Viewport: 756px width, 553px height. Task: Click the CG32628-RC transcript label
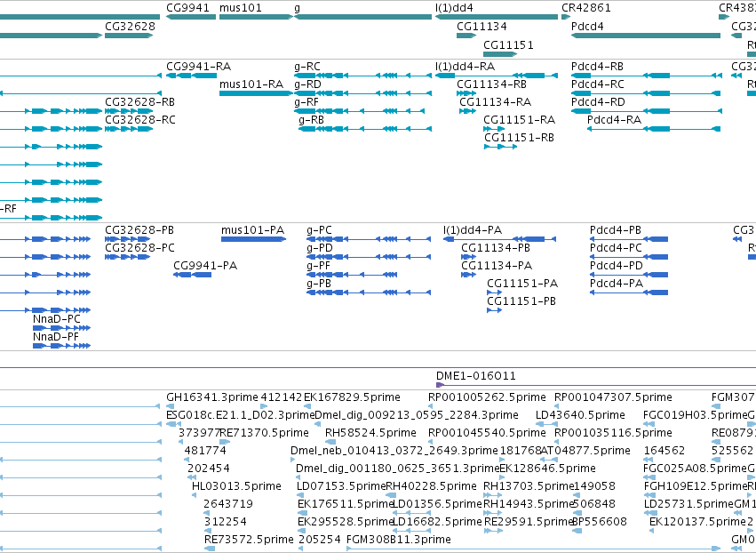pos(140,120)
